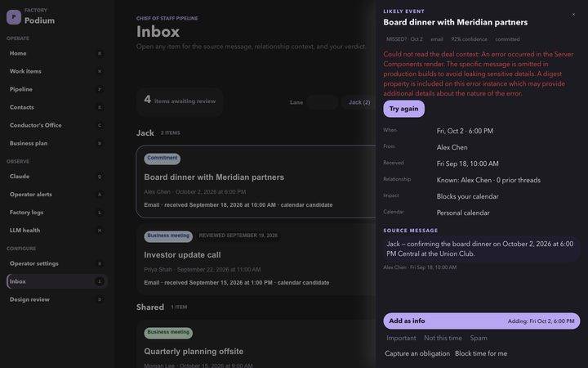
Task: Select the Inbox sidebar item
Action: [x=56, y=281]
